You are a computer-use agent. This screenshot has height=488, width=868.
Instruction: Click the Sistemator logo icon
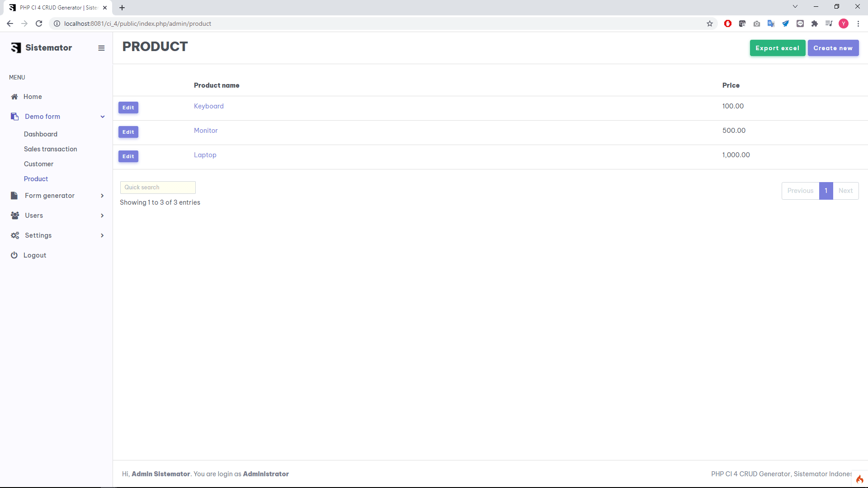(16, 48)
